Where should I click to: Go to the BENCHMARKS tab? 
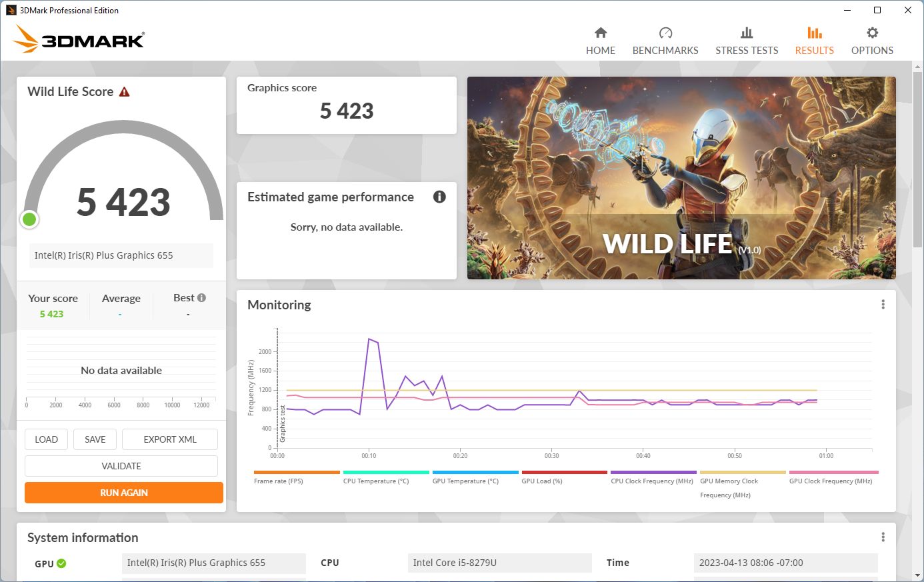click(x=665, y=41)
